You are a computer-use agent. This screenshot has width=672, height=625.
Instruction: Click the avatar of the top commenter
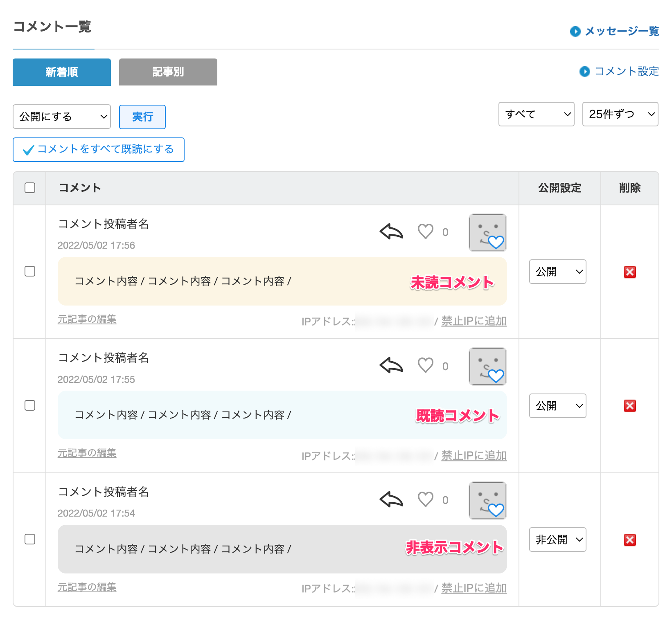[x=487, y=232]
